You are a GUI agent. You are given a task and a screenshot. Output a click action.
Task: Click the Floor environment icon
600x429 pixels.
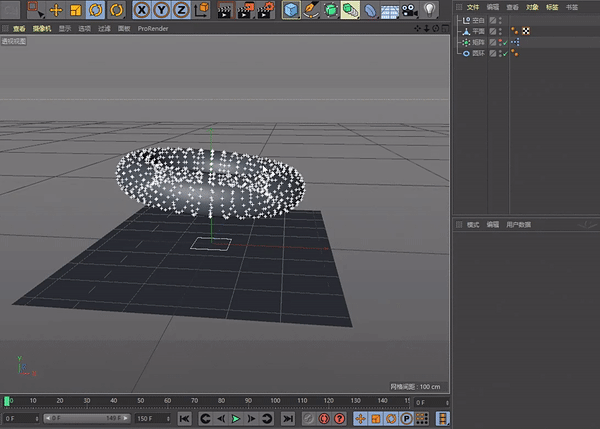pyautogui.click(x=390, y=11)
